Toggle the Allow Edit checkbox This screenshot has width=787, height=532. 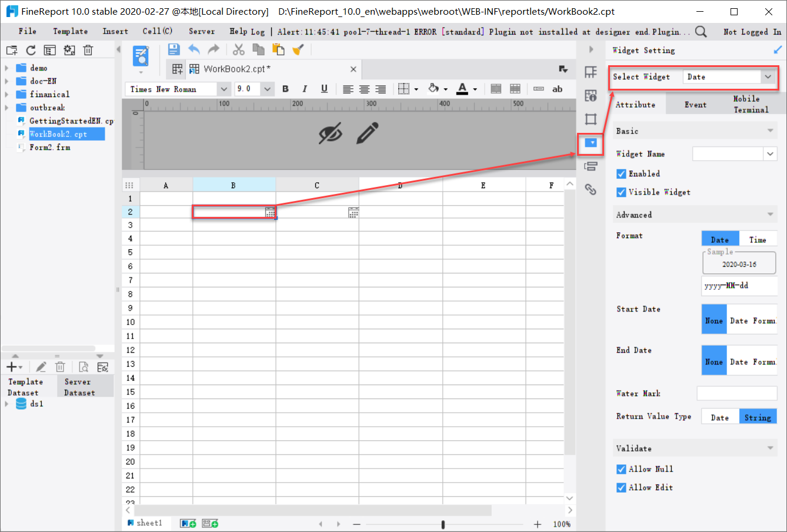pyautogui.click(x=621, y=487)
